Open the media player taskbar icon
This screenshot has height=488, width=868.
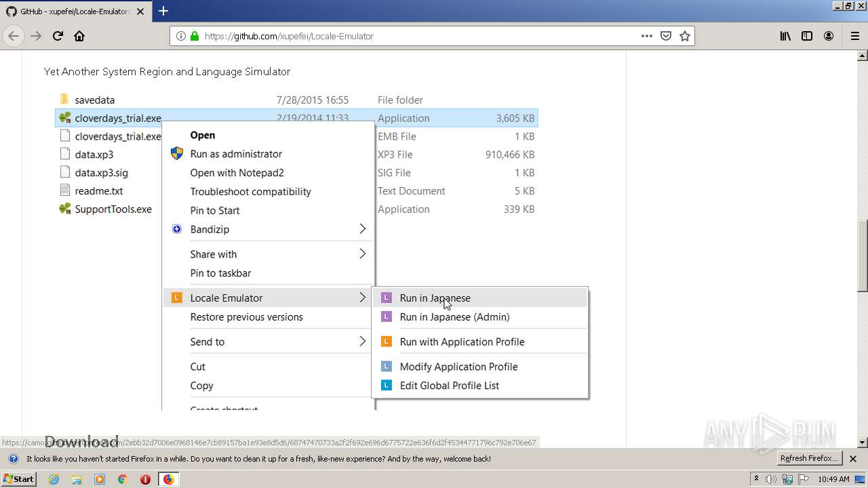click(x=100, y=479)
